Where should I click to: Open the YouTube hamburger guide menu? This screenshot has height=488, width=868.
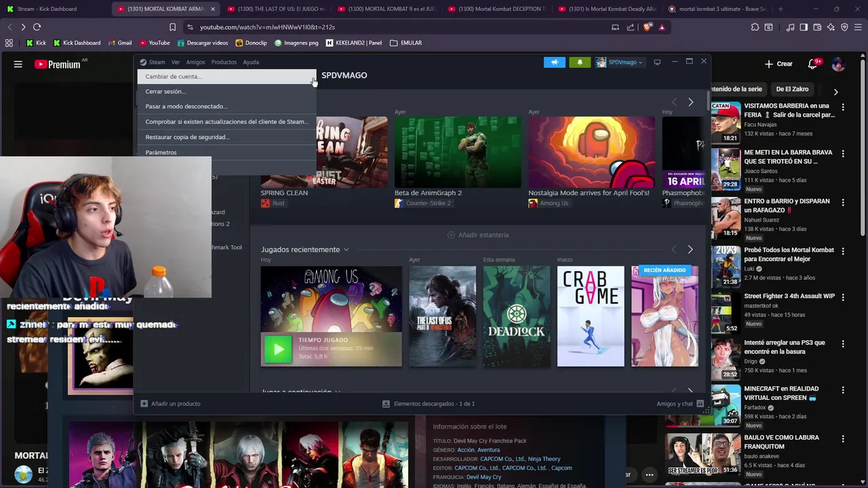pos(18,64)
